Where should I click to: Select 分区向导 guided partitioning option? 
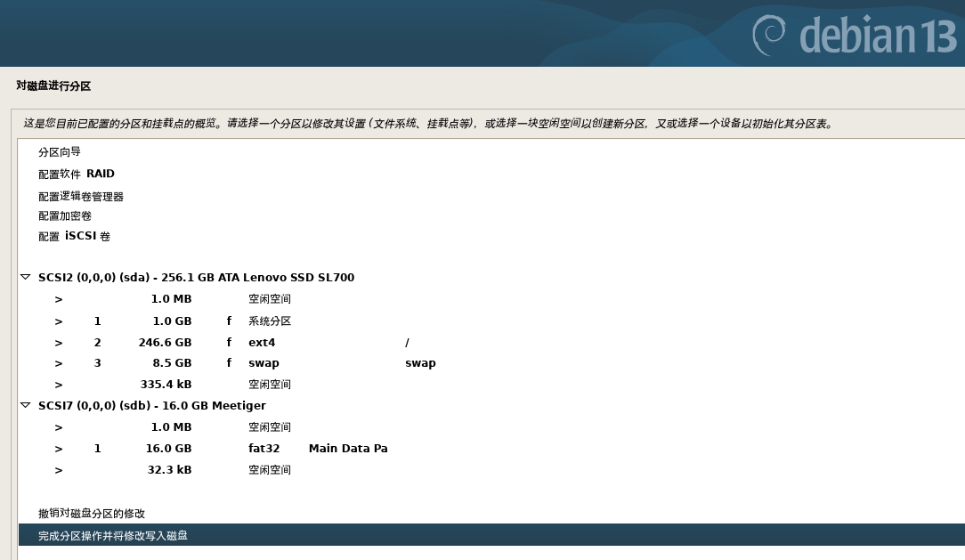pyautogui.click(x=60, y=152)
